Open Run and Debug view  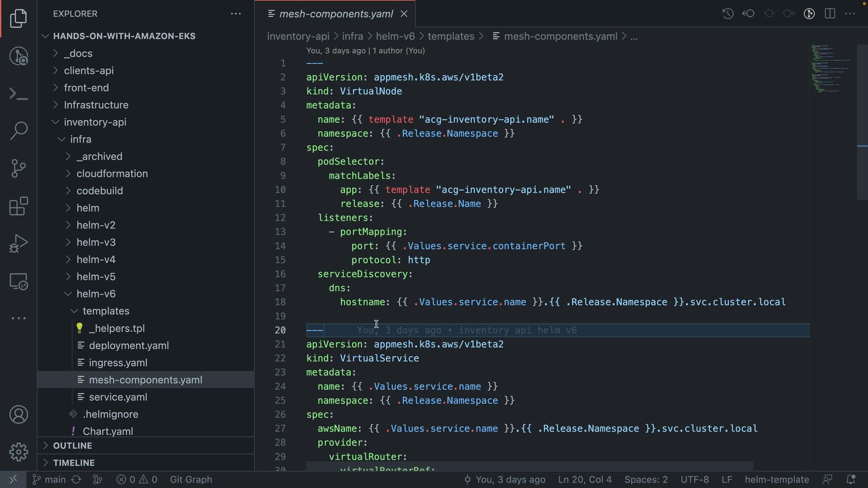click(19, 244)
